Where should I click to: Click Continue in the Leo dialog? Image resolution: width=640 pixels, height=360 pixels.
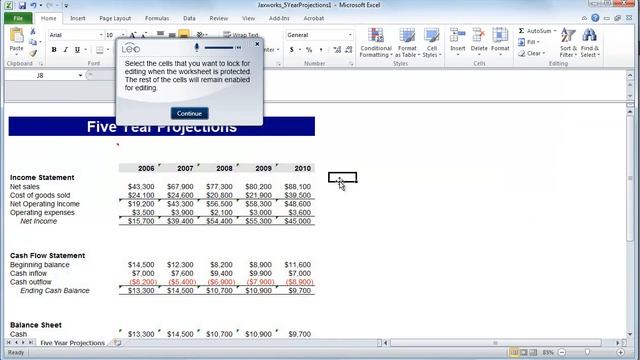[x=189, y=113]
